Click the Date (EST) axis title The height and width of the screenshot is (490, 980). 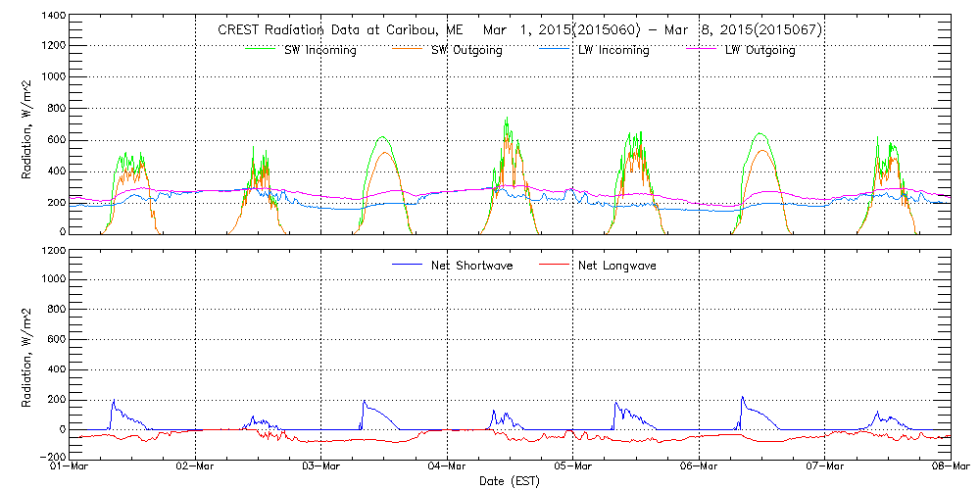coord(509,481)
